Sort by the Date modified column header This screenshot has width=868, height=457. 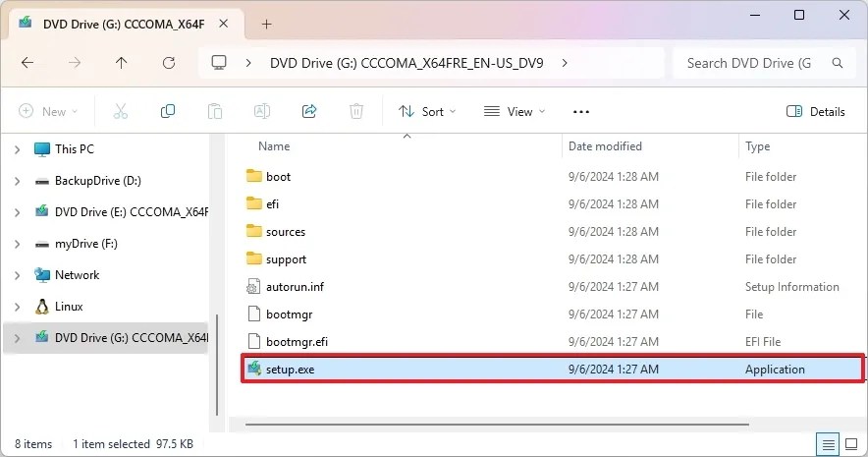point(605,146)
